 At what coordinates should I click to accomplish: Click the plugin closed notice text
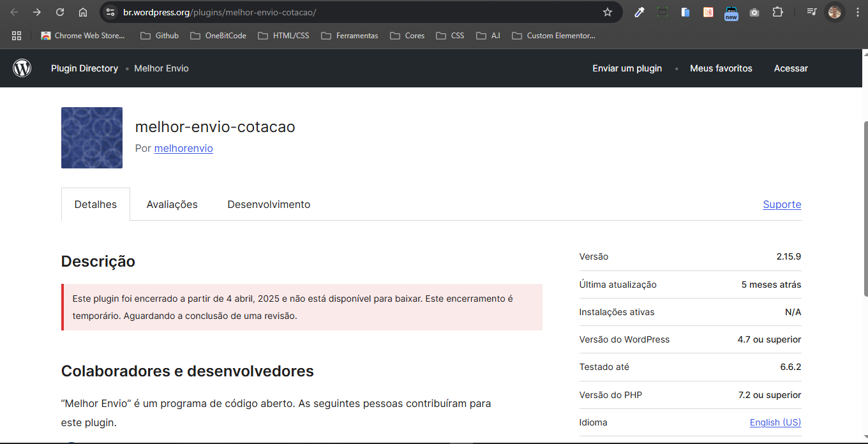[293, 307]
